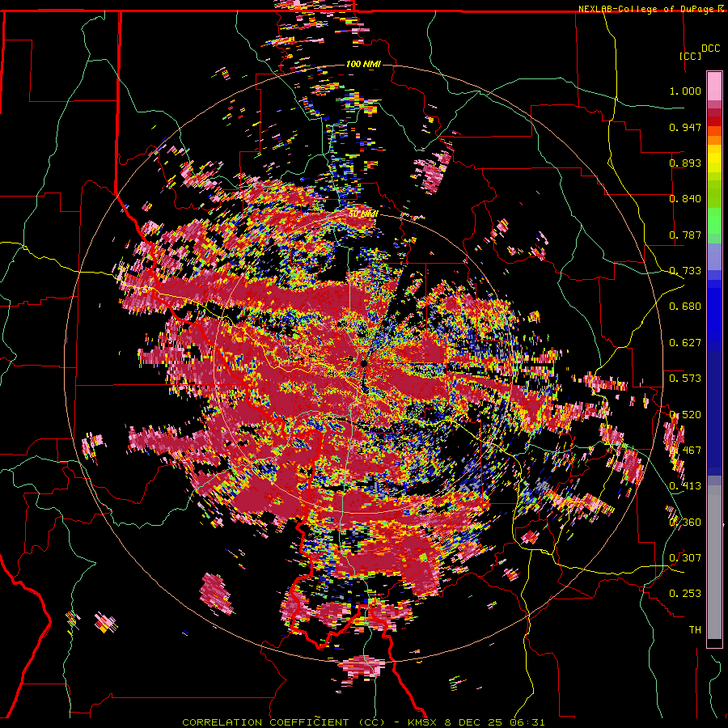Select the 0.787 legend value
The height and width of the screenshot is (728, 728).
(685, 235)
